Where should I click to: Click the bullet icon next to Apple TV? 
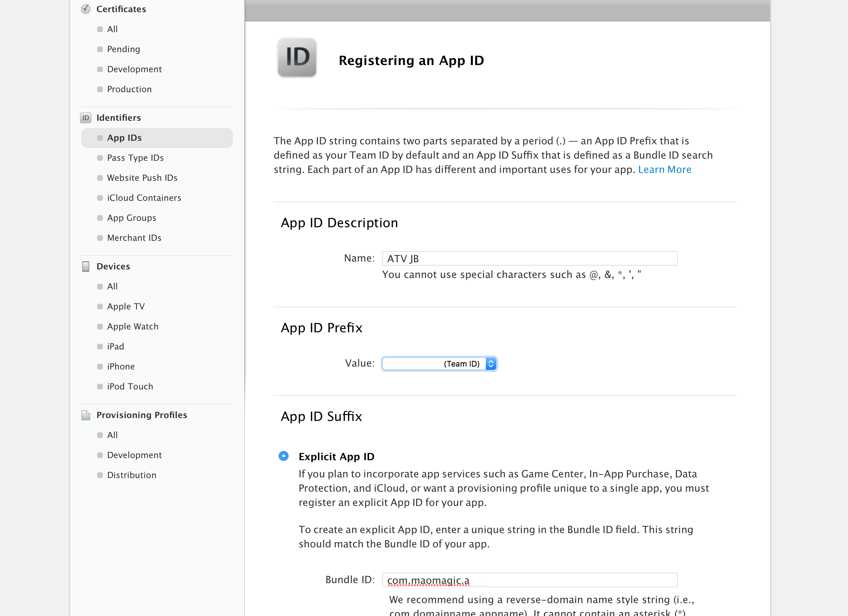100,307
